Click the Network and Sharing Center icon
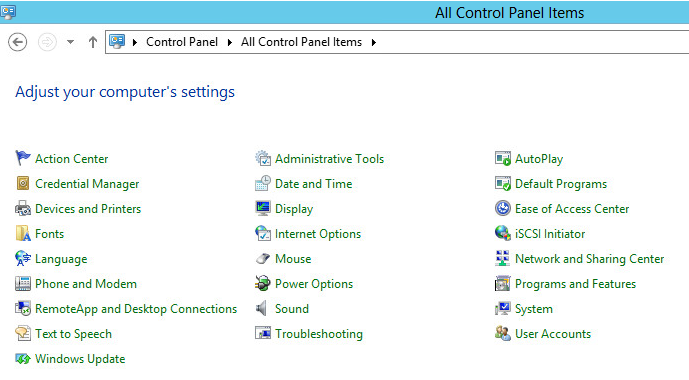 pyautogui.click(x=503, y=258)
